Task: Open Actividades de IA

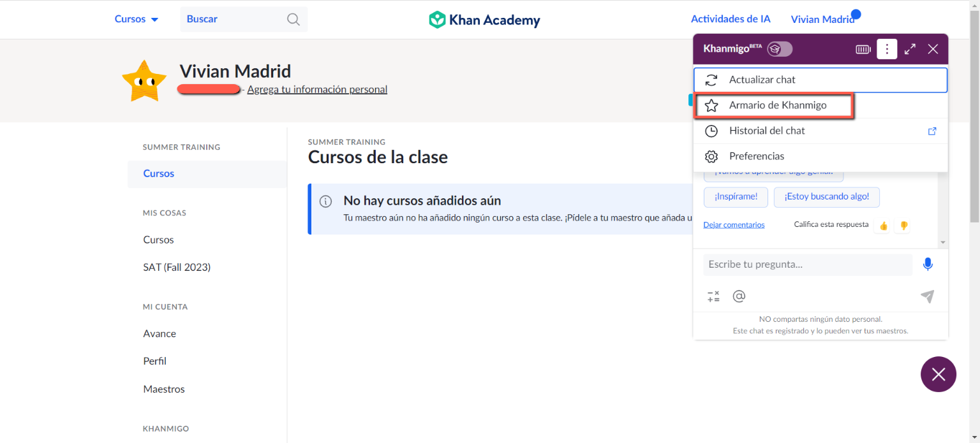Action: click(x=731, y=19)
